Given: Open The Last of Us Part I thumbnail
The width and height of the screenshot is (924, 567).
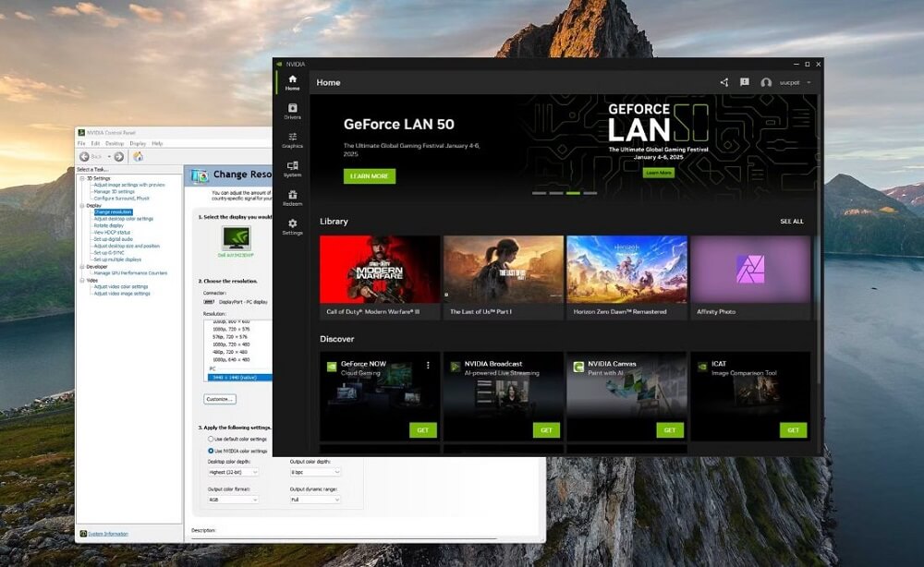Looking at the screenshot, I should coord(504,270).
